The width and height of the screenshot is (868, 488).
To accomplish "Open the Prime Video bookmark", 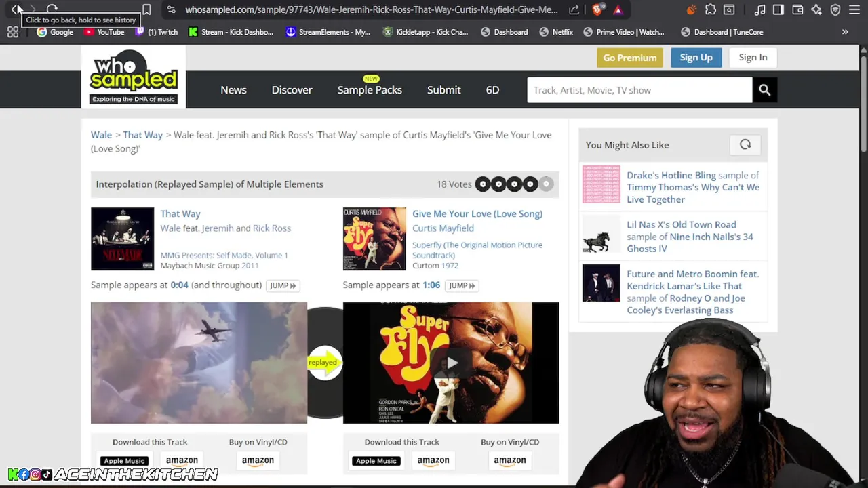I will coord(624,32).
